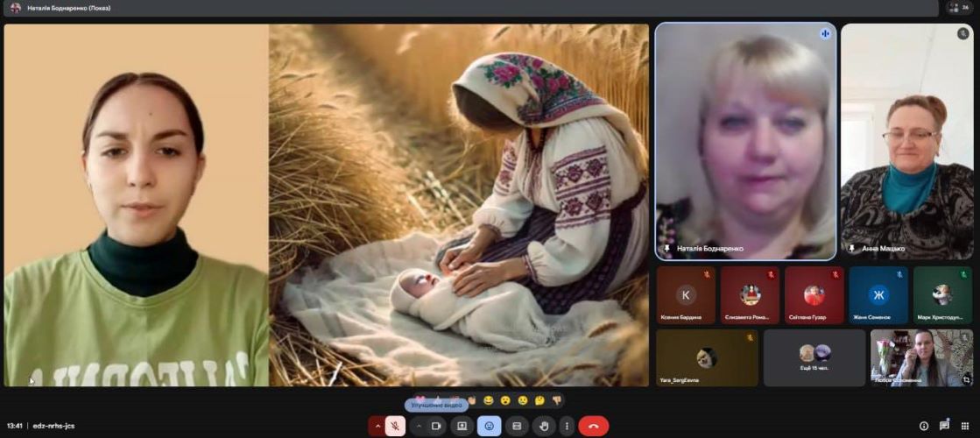Select Анна Мацько video tile

(906, 142)
